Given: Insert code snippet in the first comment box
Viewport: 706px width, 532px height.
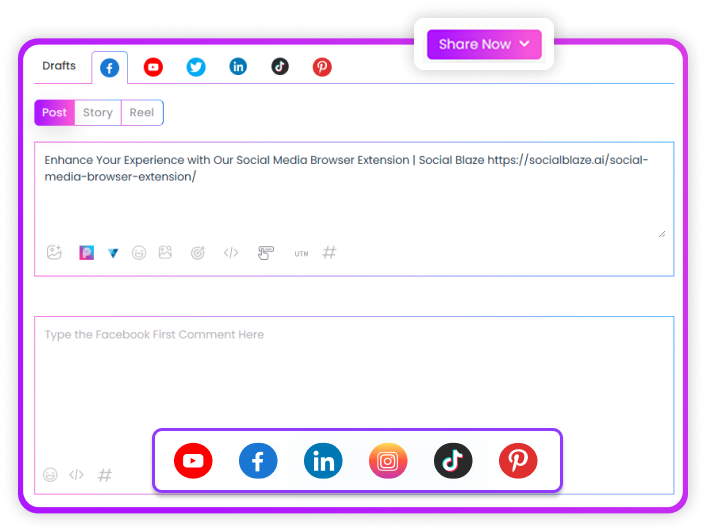Looking at the screenshot, I should 77,475.
